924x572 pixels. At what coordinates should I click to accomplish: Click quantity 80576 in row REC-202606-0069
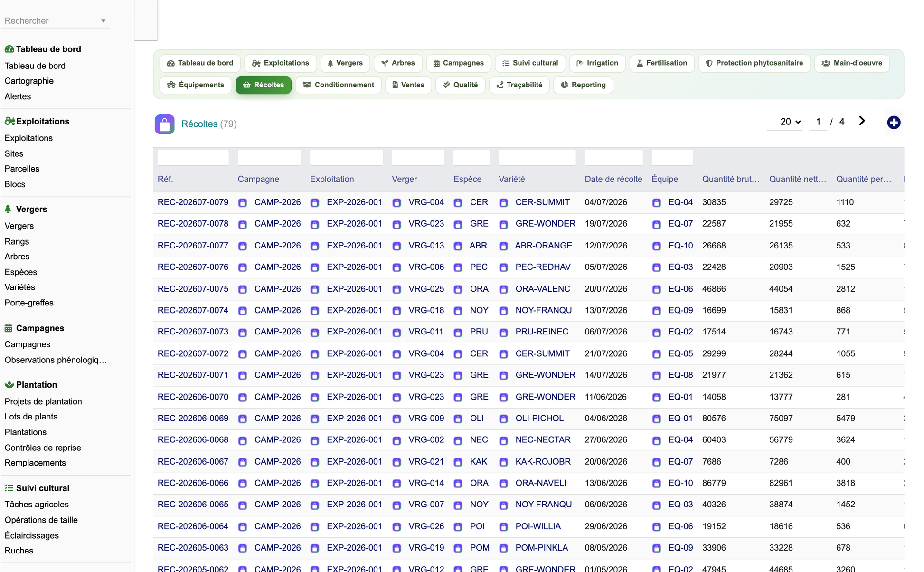click(x=714, y=418)
